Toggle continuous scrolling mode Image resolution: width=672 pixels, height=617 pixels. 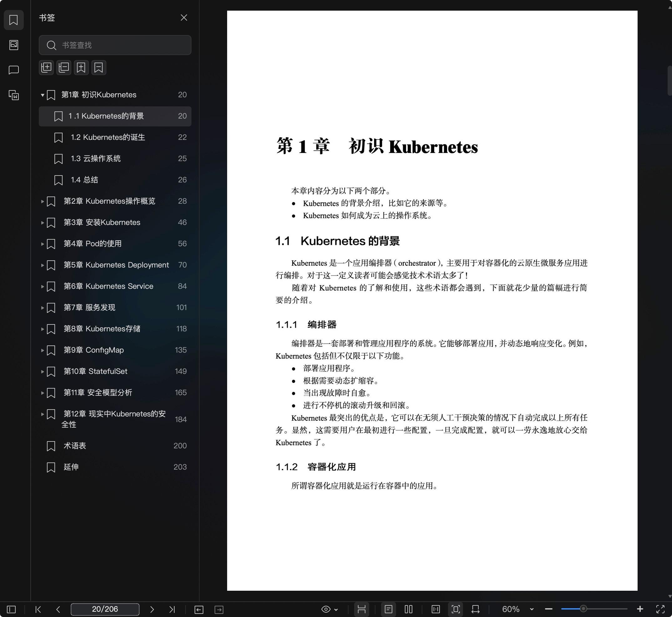pos(362,609)
